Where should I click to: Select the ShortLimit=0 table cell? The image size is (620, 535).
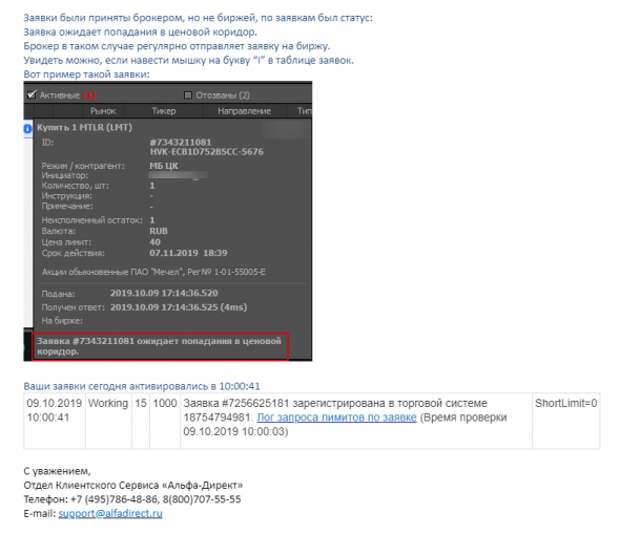(565, 403)
